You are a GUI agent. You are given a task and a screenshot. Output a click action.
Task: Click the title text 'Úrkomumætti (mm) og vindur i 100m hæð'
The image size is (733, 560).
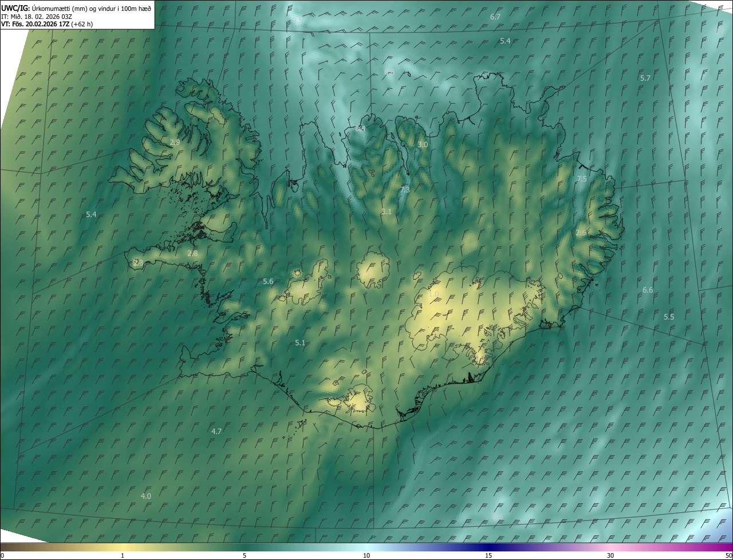[92, 8]
